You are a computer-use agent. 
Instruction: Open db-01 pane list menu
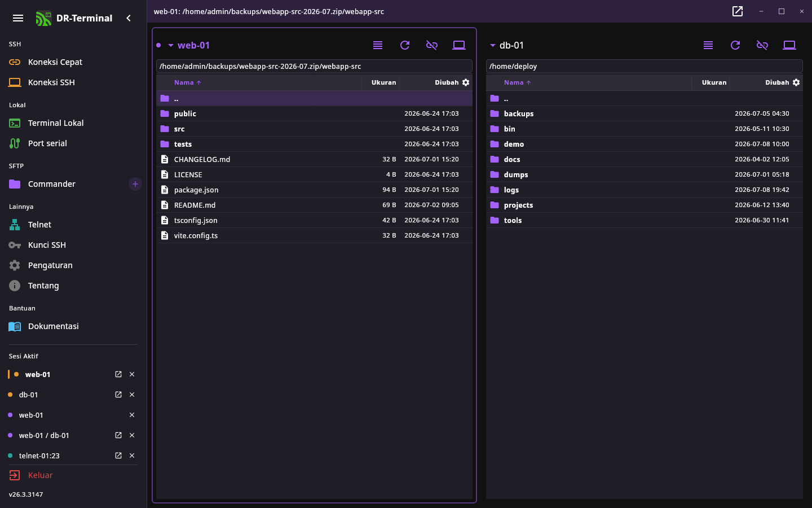pyautogui.click(x=708, y=45)
